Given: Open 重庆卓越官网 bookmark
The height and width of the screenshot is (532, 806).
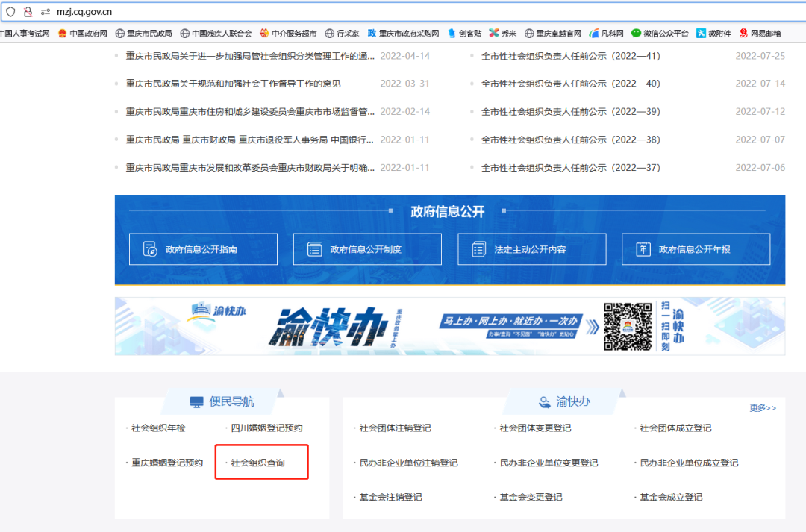Looking at the screenshot, I should pyautogui.click(x=552, y=34).
